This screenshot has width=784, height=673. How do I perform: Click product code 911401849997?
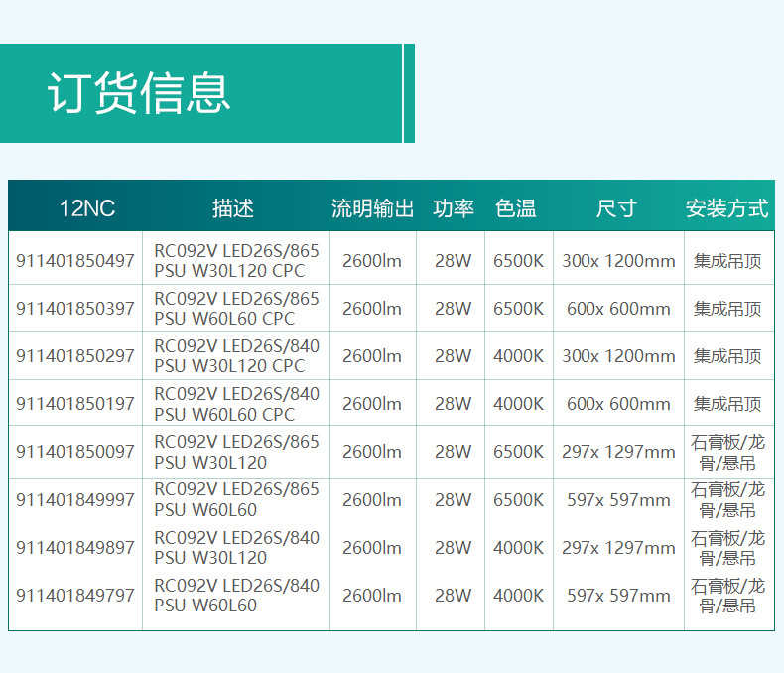point(75,499)
